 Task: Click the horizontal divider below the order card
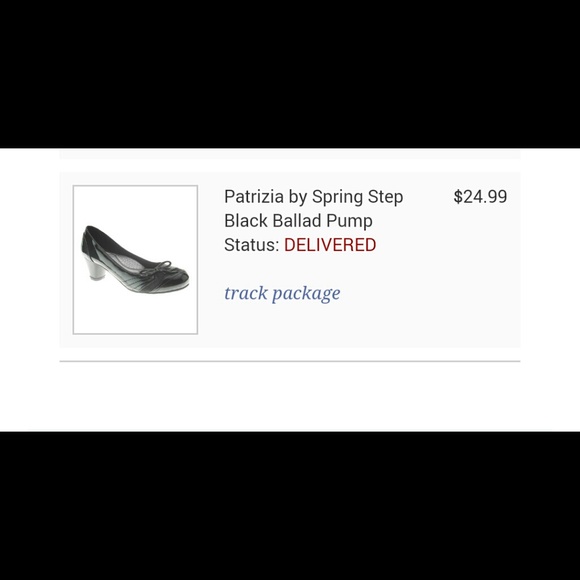(290, 361)
